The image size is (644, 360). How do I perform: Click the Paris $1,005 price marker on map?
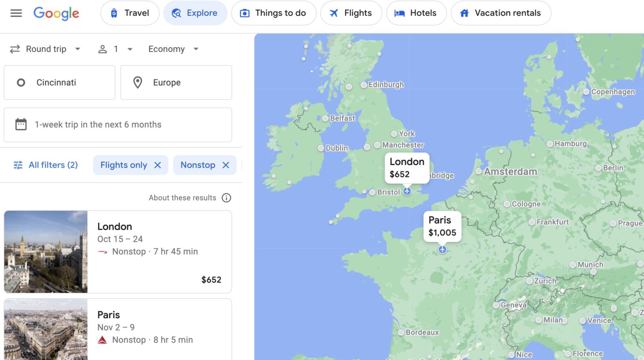coord(442,226)
